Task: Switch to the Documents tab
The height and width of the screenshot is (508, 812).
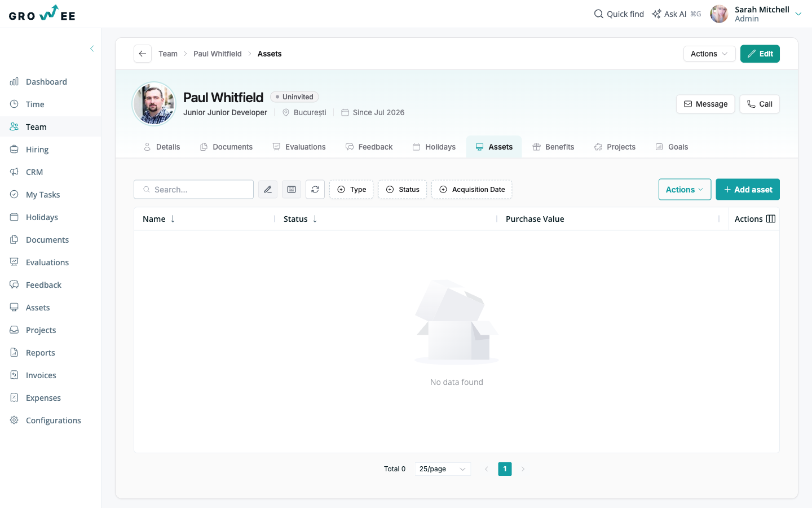Action: [x=226, y=147]
